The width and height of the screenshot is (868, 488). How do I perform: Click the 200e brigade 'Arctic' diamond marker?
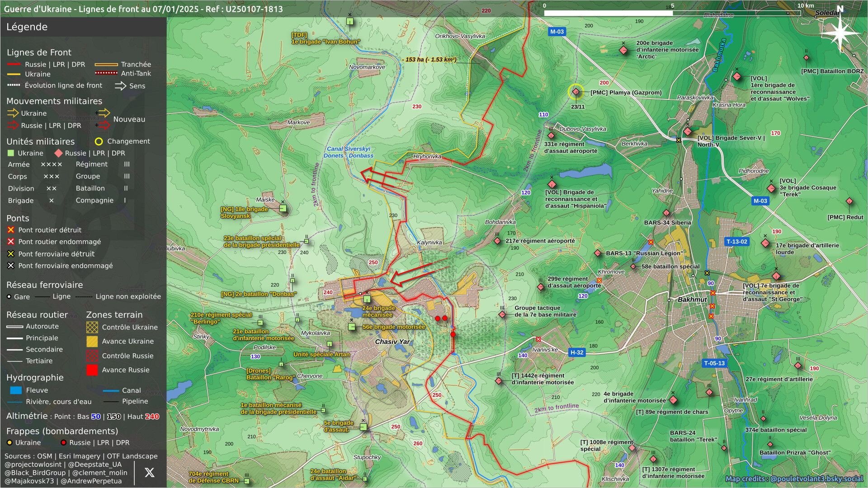[x=623, y=50]
